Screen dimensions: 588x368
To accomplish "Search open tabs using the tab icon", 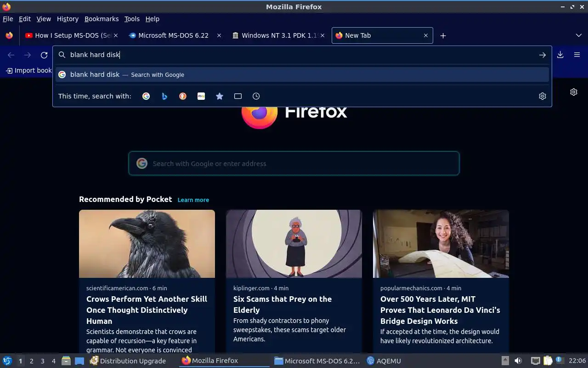I will pyautogui.click(x=238, y=96).
